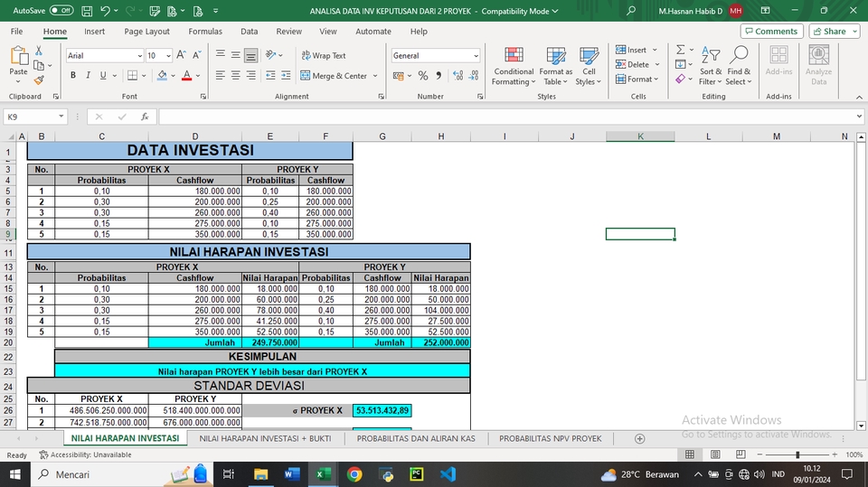Viewport: 868px width, 487px height.
Task: Expand Fill Color dropdown arrow
Action: pyautogui.click(x=173, y=76)
